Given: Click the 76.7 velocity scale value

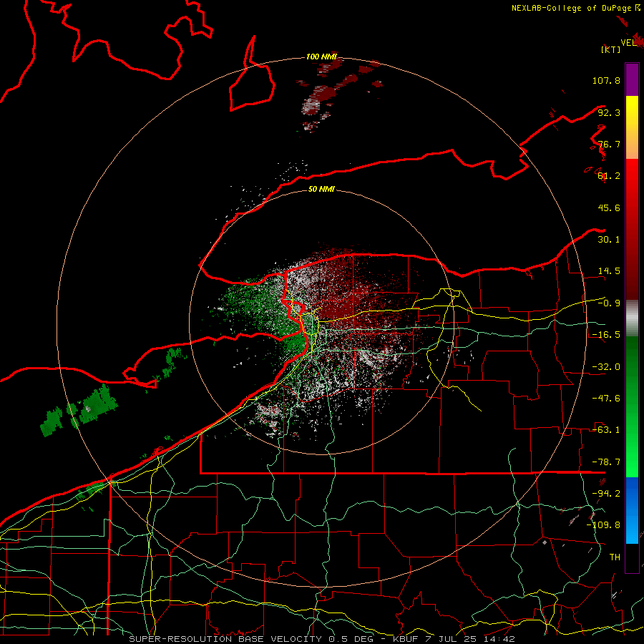Looking at the screenshot, I should click(609, 144).
